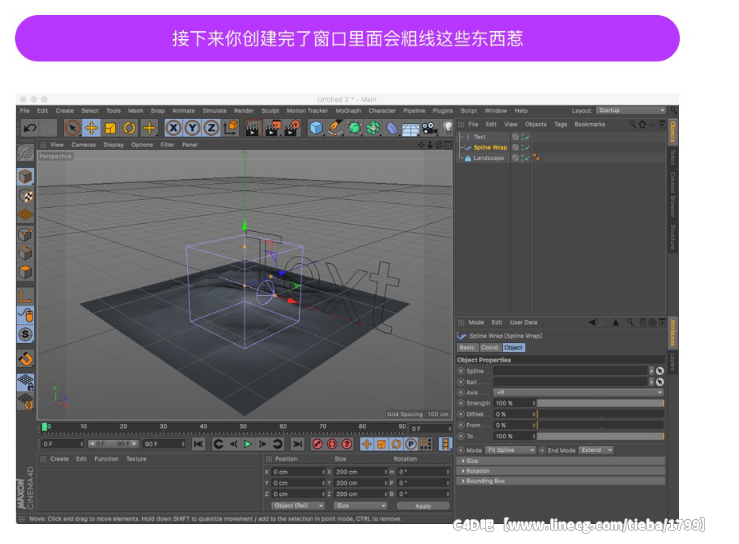Switch to the Basic tab
The width and height of the screenshot is (739, 544).
click(x=467, y=347)
